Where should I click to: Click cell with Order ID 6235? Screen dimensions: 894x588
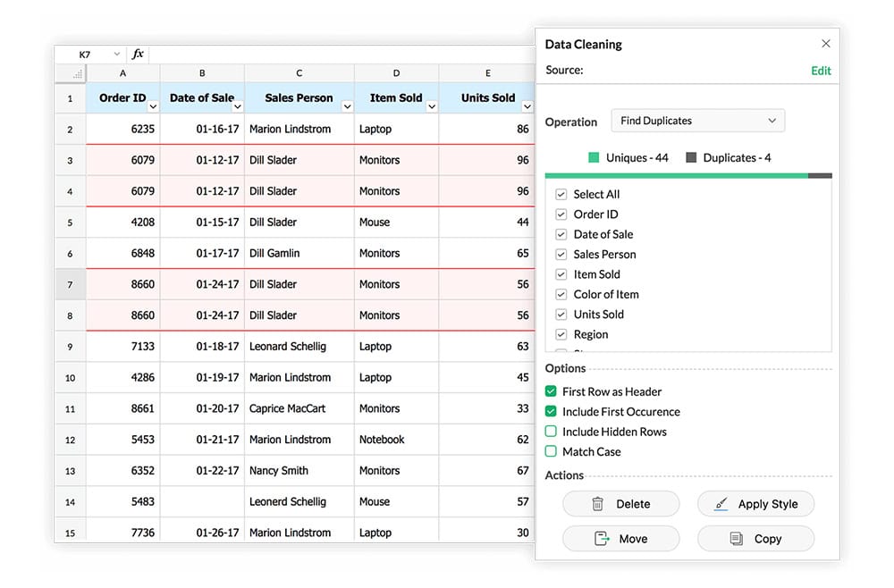pos(123,130)
